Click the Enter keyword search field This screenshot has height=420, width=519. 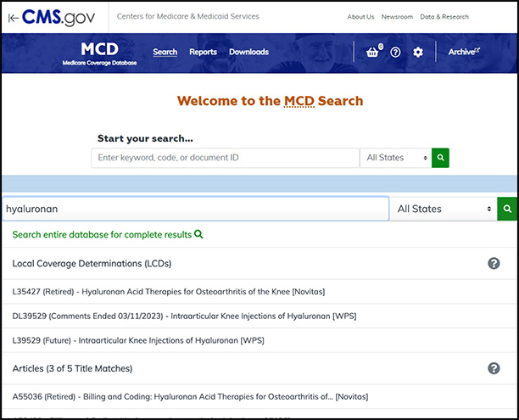coord(225,158)
